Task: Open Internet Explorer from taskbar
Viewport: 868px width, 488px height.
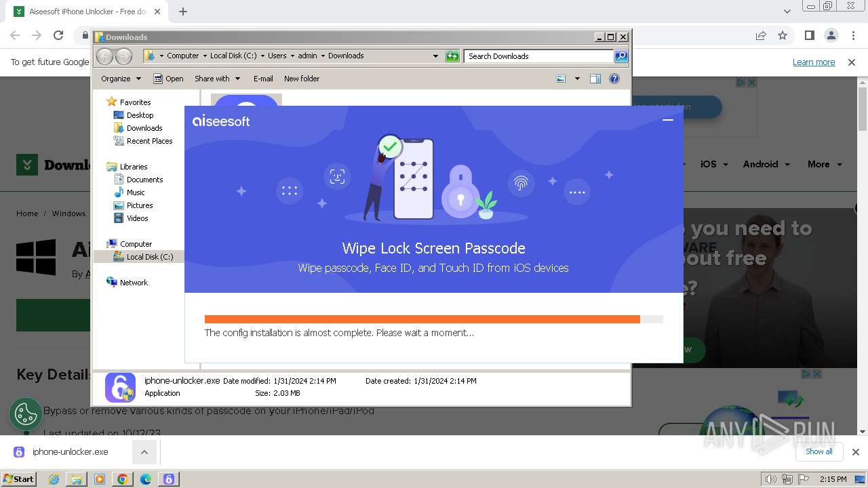Action: 54,479
